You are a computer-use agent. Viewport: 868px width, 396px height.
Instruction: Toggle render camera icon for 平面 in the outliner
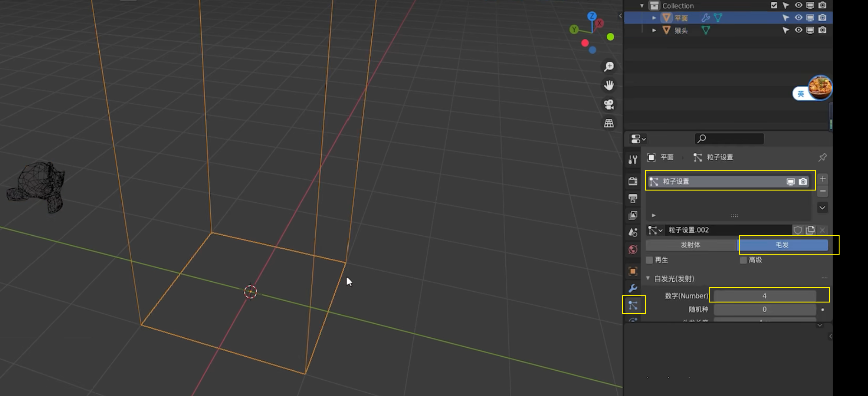click(x=822, y=18)
